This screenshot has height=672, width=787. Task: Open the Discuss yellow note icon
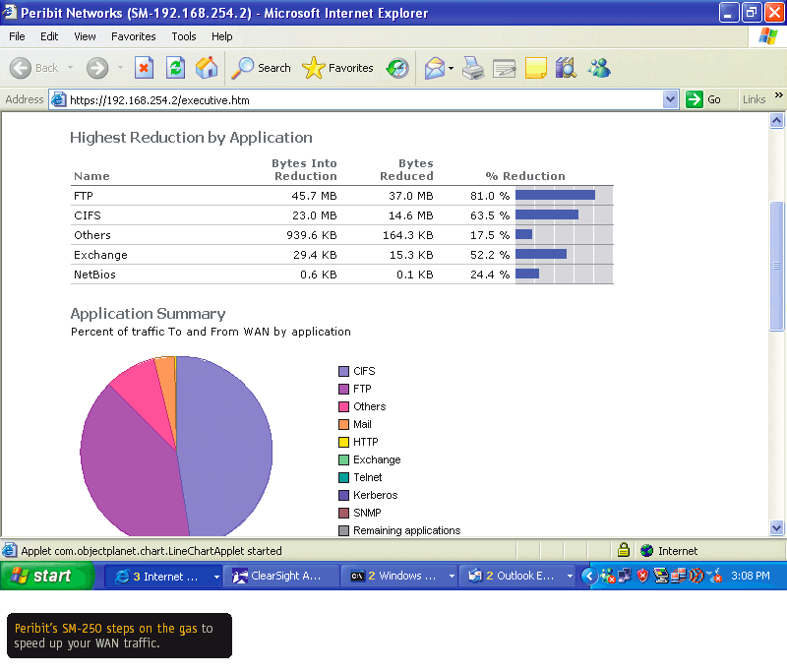535,68
